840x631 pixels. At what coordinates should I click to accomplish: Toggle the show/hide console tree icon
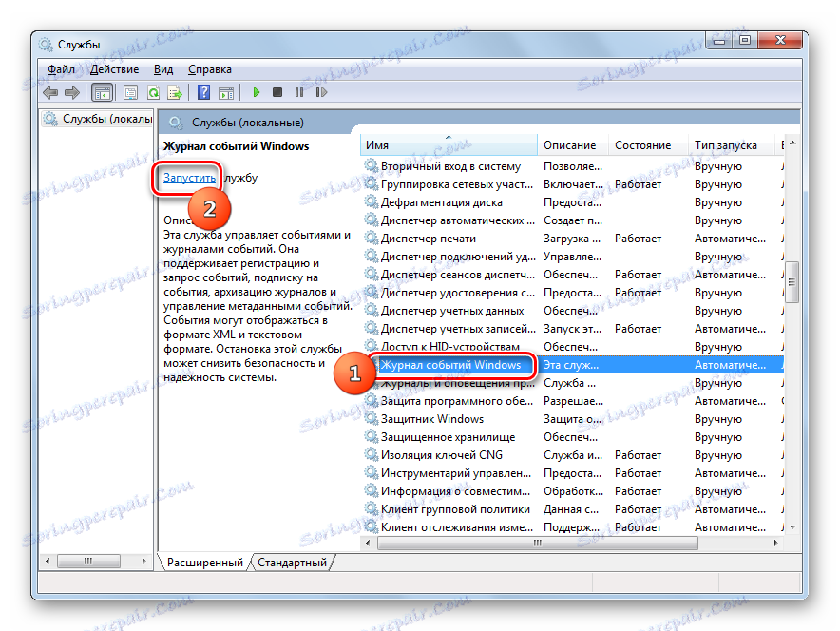(102, 93)
